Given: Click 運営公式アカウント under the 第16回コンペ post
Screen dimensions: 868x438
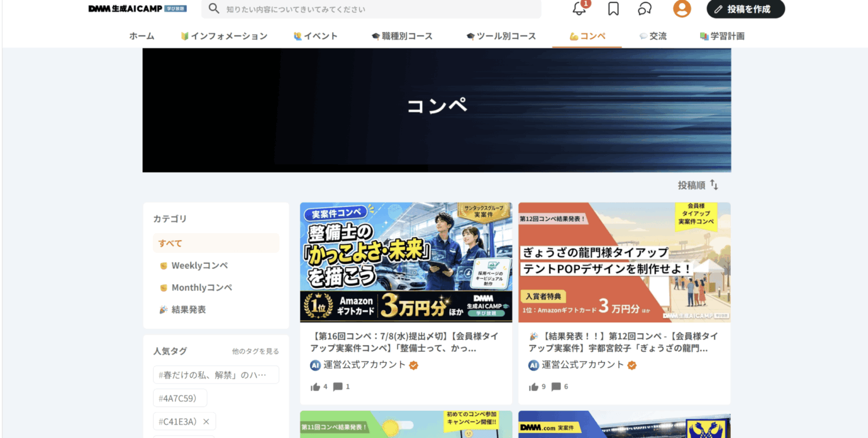Looking at the screenshot, I should pyautogui.click(x=365, y=365).
